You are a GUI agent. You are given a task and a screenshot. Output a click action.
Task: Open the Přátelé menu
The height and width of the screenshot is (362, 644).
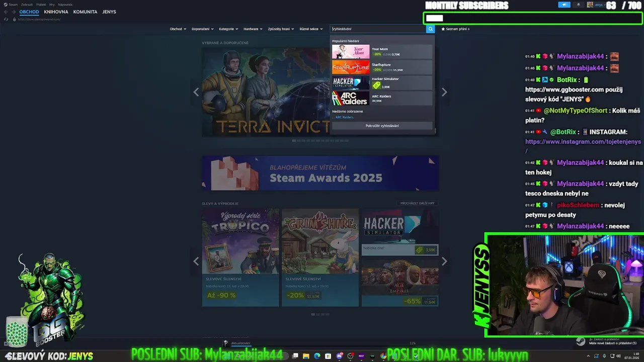click(x=41, y=5)
